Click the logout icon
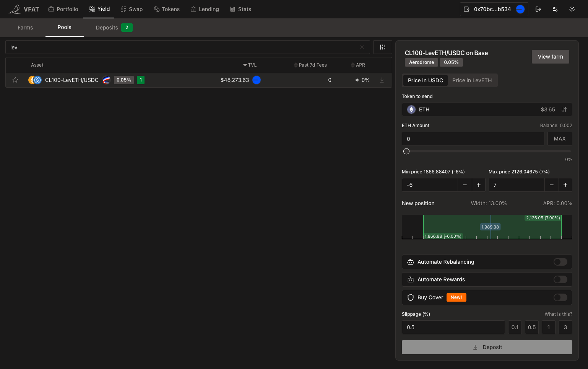 538,9
